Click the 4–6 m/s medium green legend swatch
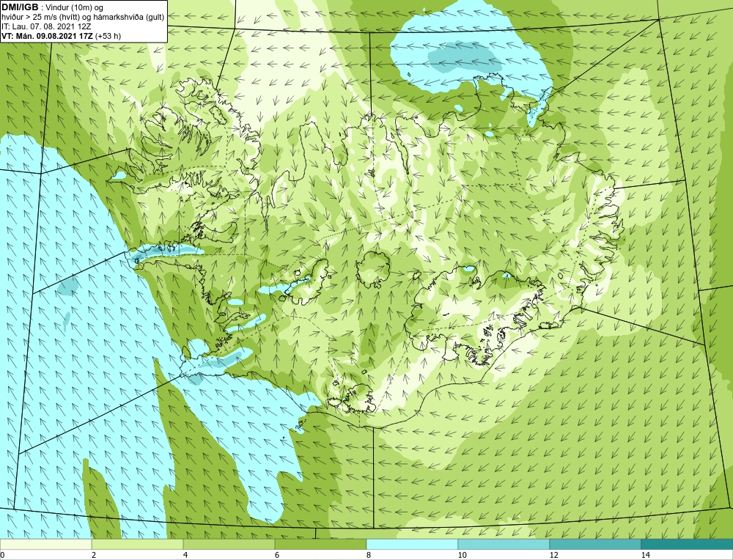Screen dimensions: 733x560 click(x=229, y=544)
